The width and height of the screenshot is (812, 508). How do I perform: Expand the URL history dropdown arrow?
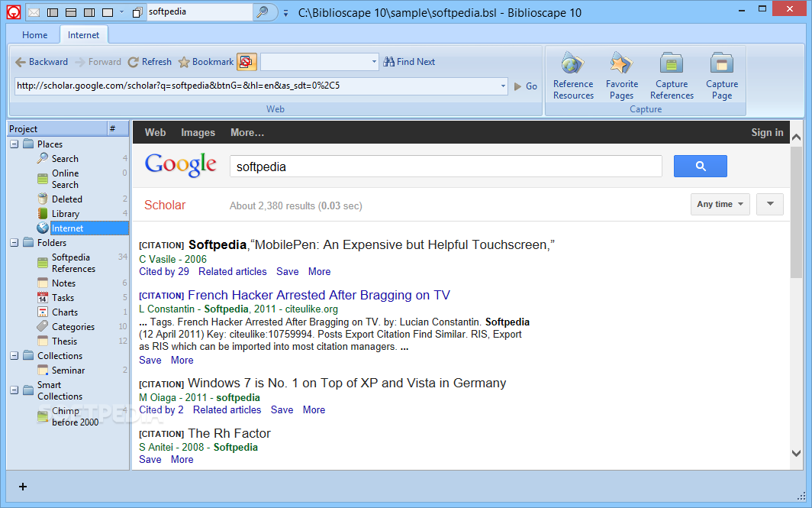503,86
